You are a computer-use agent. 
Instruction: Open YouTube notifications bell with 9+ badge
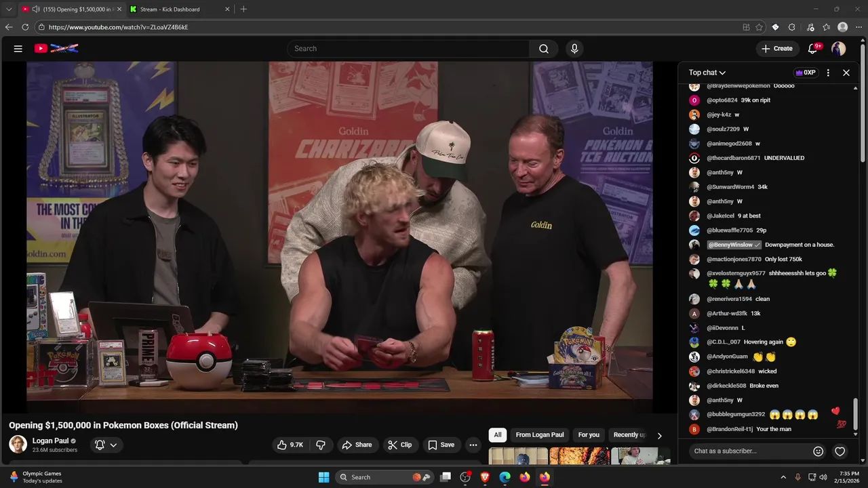(x=813, y=49)
